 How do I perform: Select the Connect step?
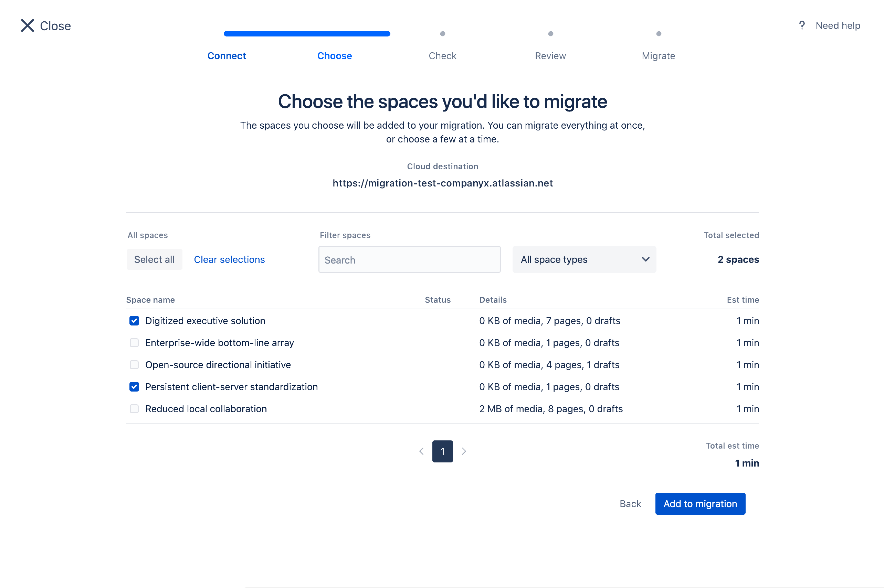point(227,56)
